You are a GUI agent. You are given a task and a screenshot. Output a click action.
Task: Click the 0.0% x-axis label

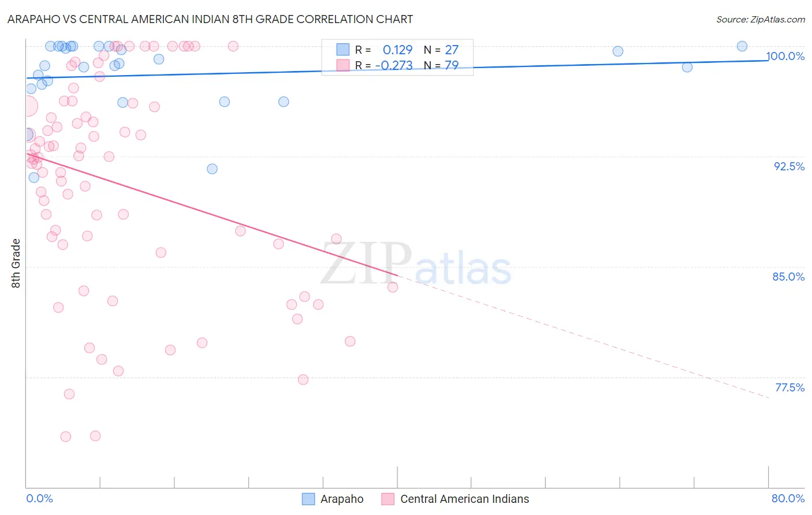pos(40,498)
